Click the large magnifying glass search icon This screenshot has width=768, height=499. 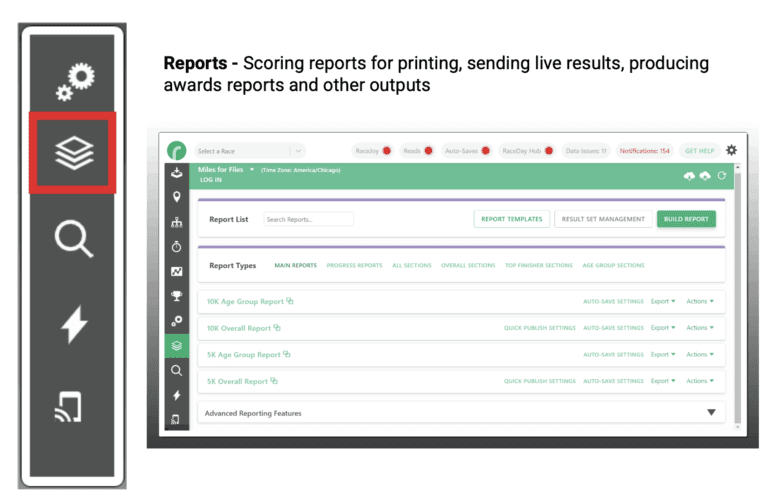73,240
